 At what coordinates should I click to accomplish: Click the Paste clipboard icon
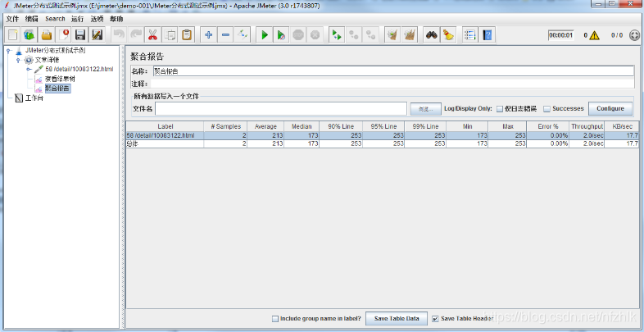tap(187, 35)
